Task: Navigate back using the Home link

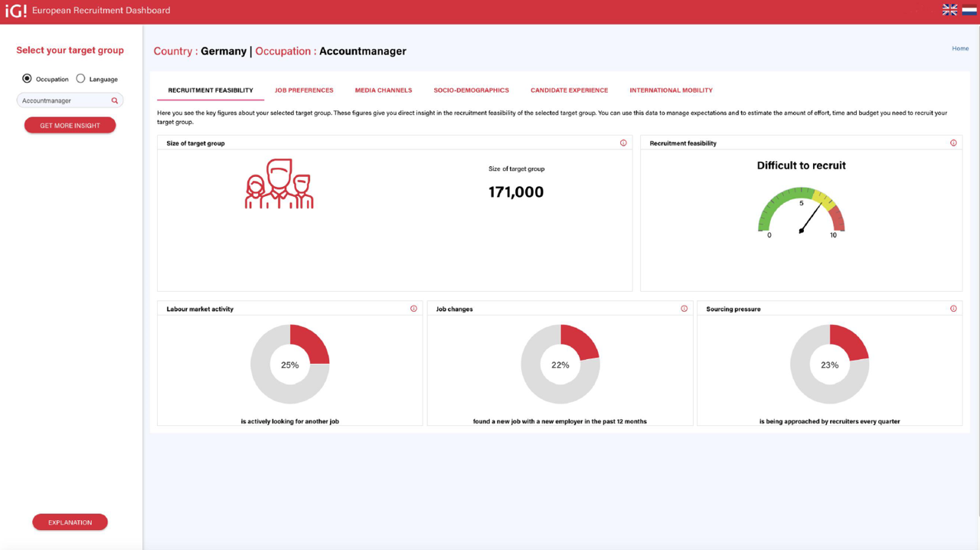Action: point(960,47)
